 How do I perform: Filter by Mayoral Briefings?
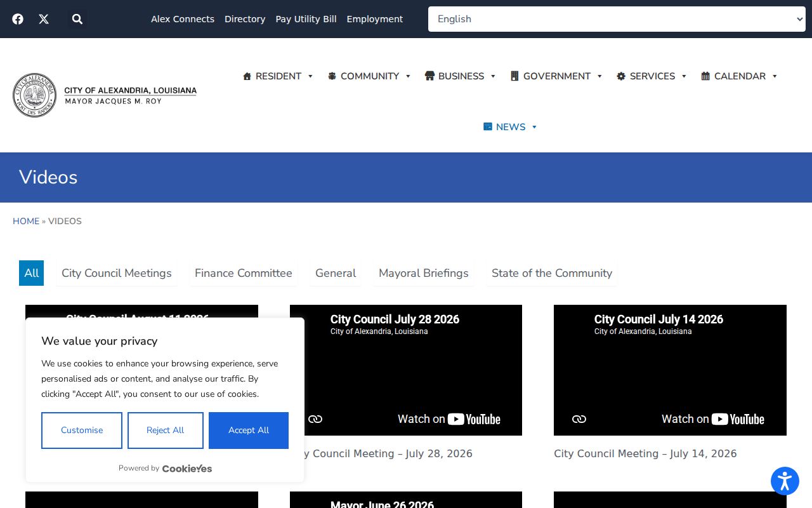coord(424,273)
